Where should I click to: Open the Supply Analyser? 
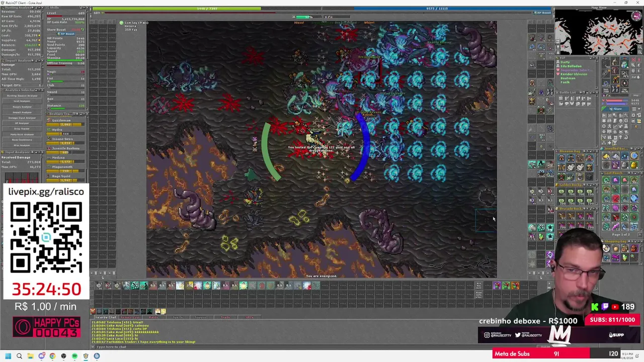point(22,107)
